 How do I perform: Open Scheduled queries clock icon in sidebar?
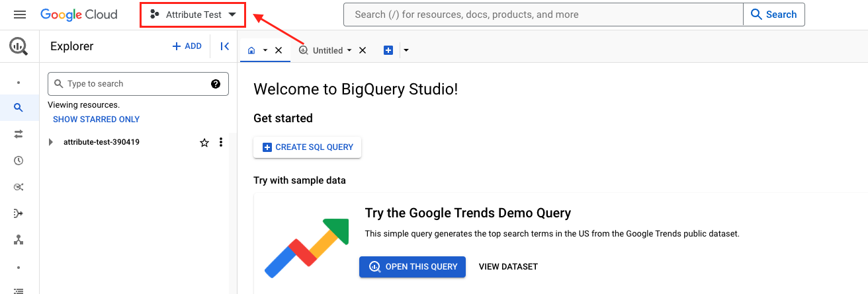(19, 161)
